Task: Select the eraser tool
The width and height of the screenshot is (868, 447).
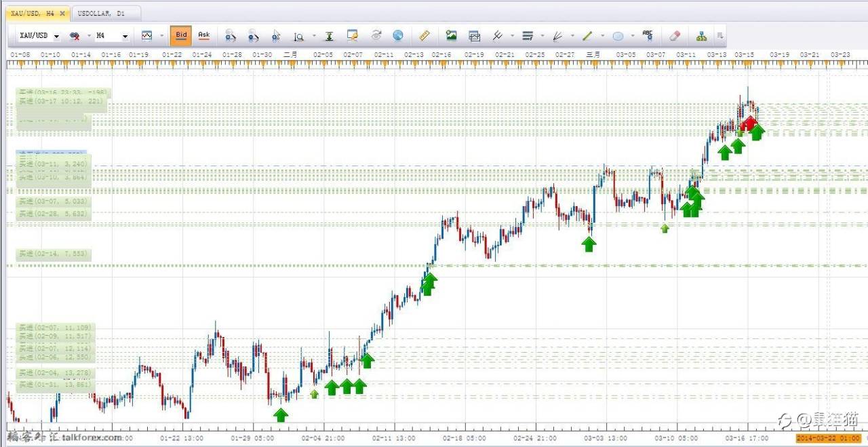Action: [x=675, y=35]
